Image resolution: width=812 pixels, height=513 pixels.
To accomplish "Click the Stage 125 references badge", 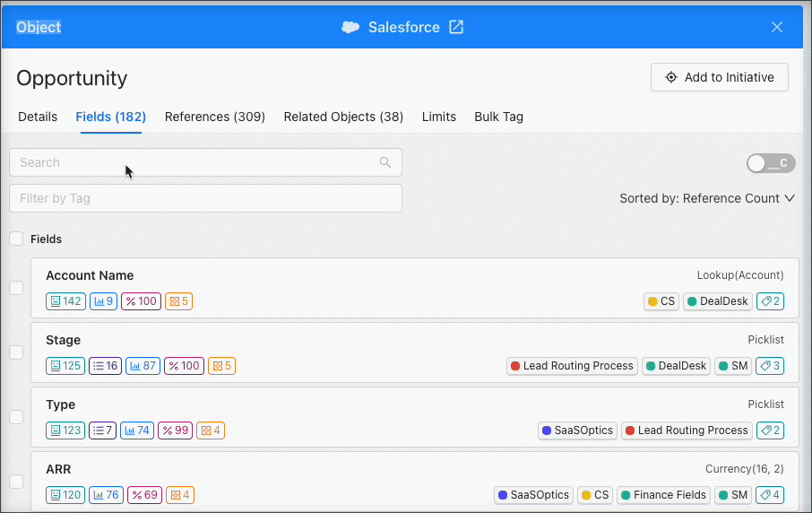I will pyautogui.click(x=65, y=366).
